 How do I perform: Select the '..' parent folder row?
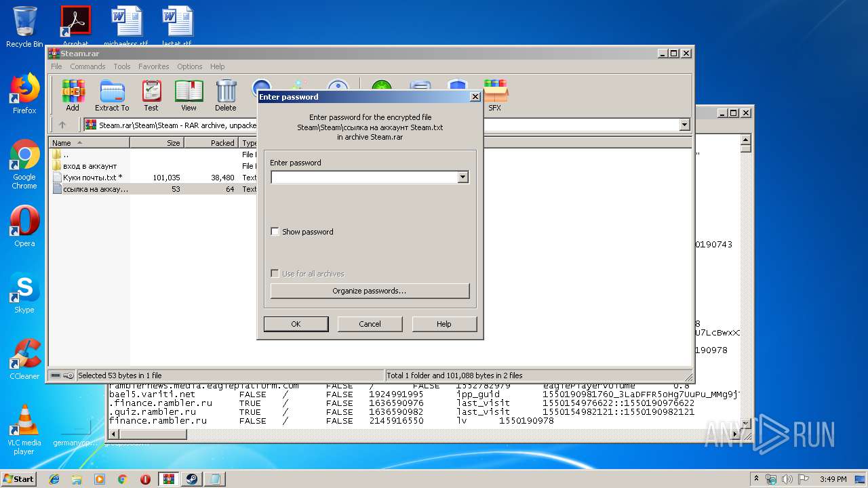tap(66, 155)
